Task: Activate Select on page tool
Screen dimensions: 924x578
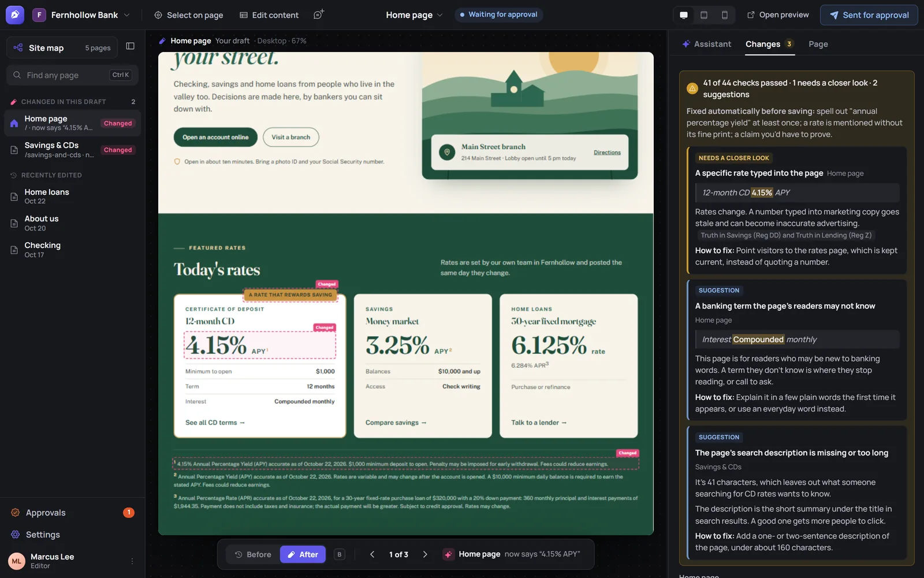Action: [x=189, y=15]
